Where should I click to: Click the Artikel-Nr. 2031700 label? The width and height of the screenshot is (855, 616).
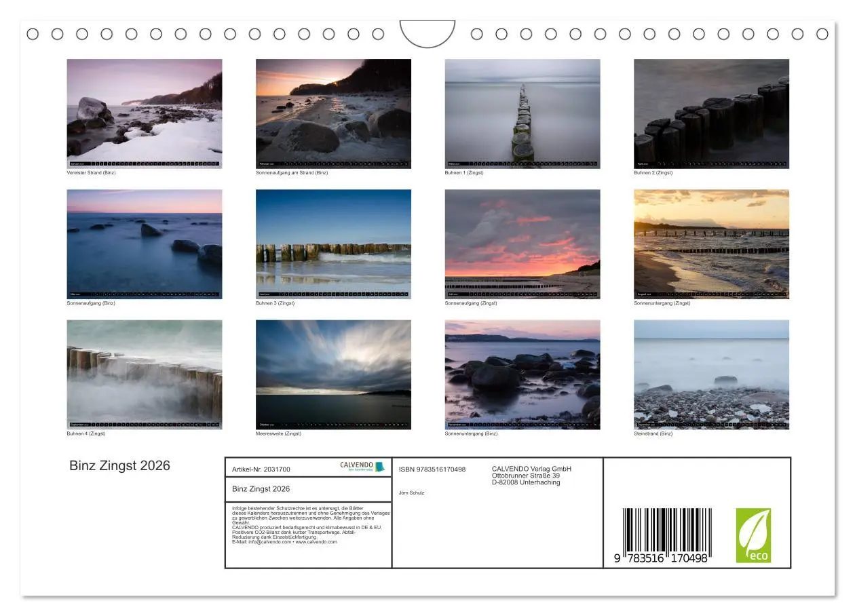point(261,469)
